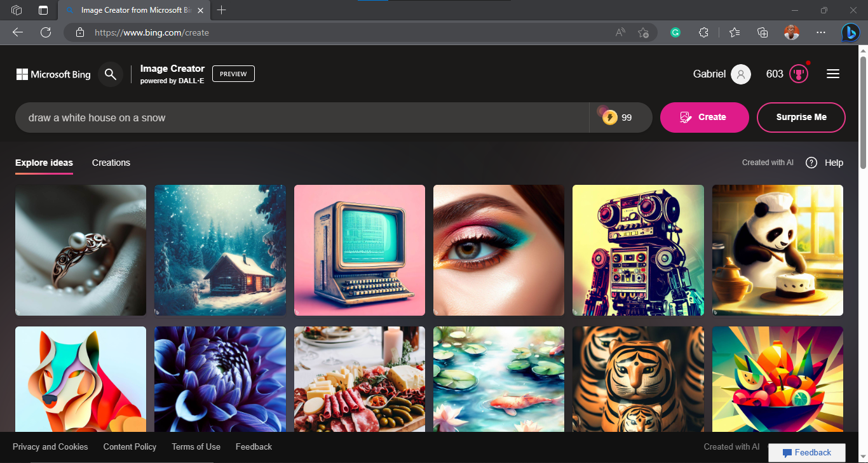The width and height of the screenshot is (868, 463).
Task: Open the browser Collections icon
Action: pos(763,32)
